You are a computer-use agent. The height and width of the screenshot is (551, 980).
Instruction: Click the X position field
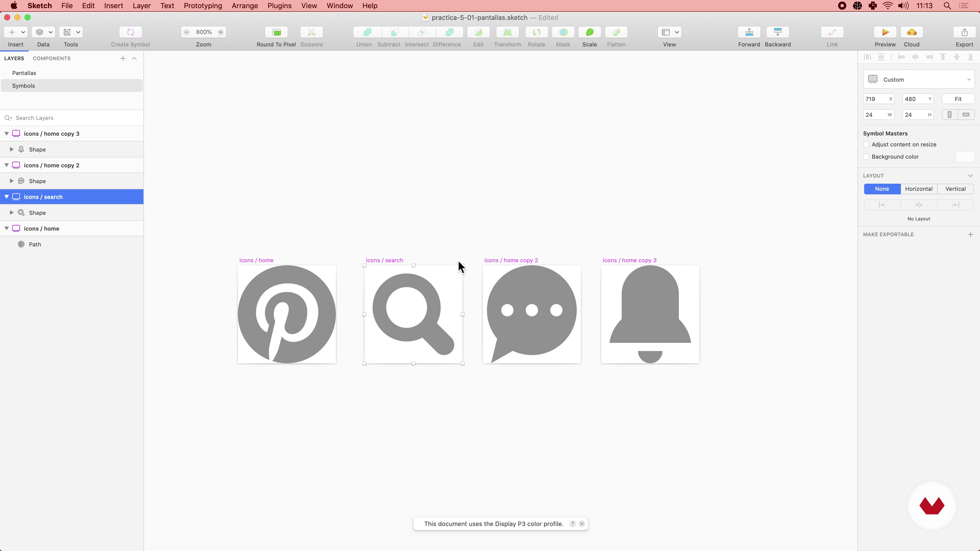click(x=879, y=99)
